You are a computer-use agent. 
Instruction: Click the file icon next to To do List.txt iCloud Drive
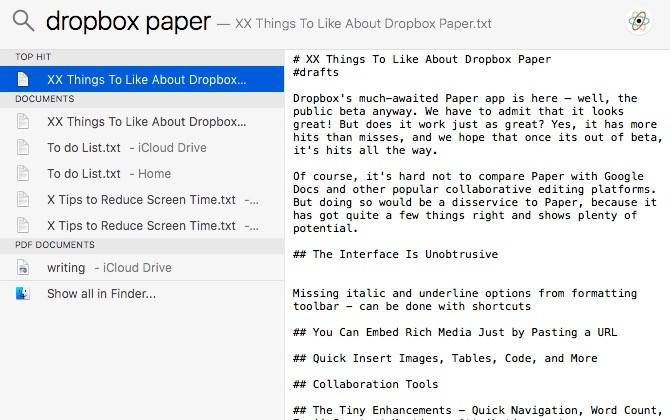[x=23, y=148]
